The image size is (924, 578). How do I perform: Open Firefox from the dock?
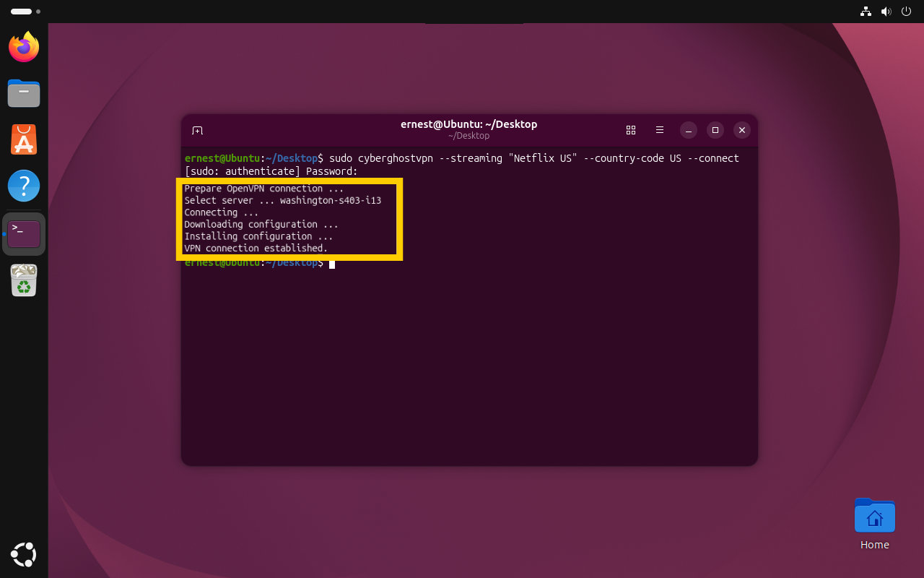click(24, 47)
